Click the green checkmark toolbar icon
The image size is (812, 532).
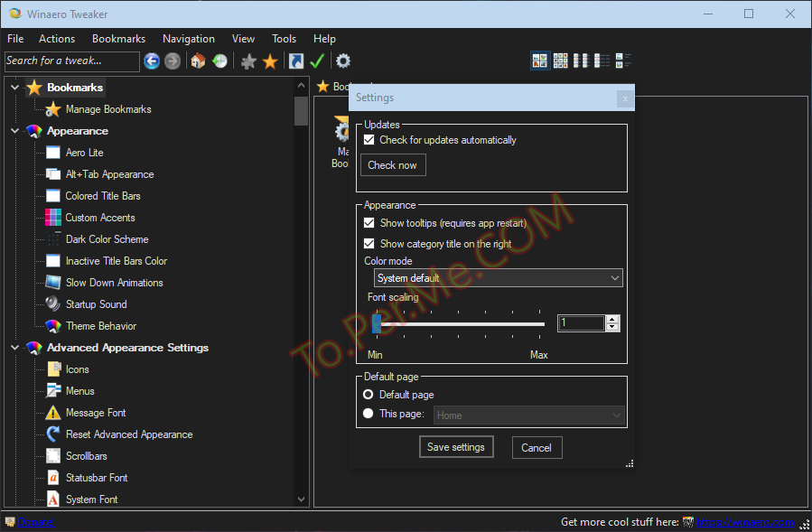[x=317, y=61]
